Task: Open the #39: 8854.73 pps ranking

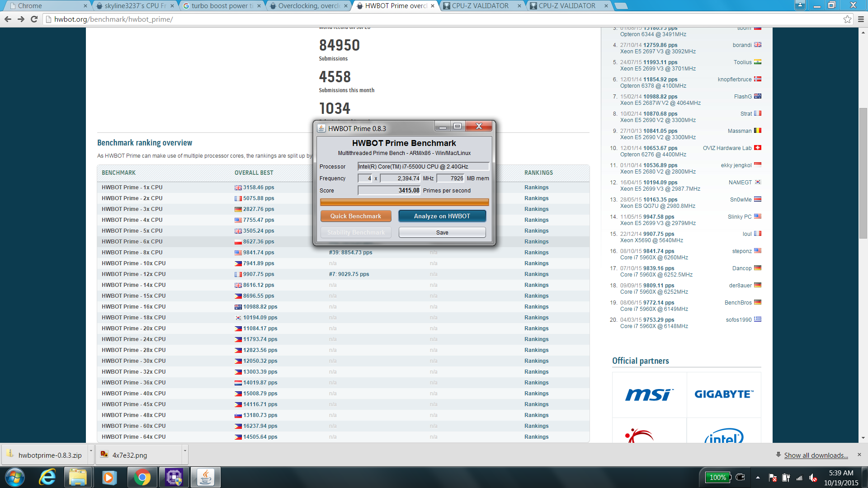Action: point(350,252)
